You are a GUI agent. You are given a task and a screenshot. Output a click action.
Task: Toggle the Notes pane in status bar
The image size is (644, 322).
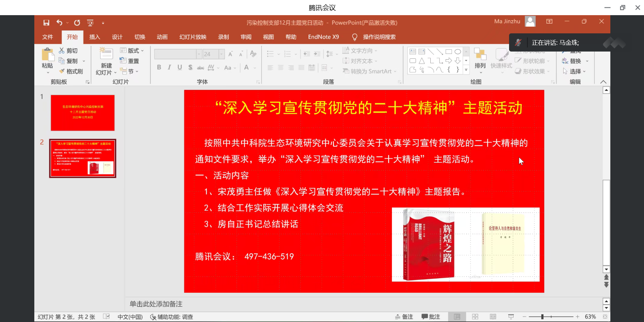(x=404, y=317)
